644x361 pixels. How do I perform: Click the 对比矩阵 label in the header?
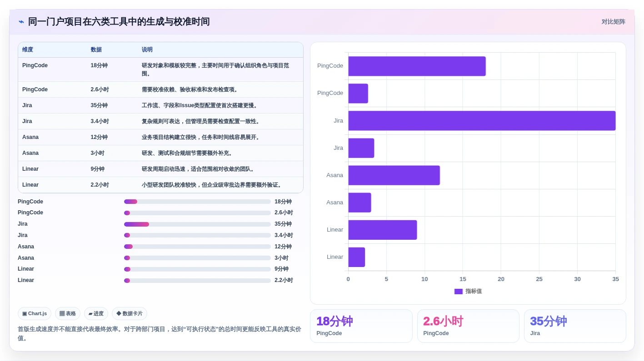click(613, 22)
